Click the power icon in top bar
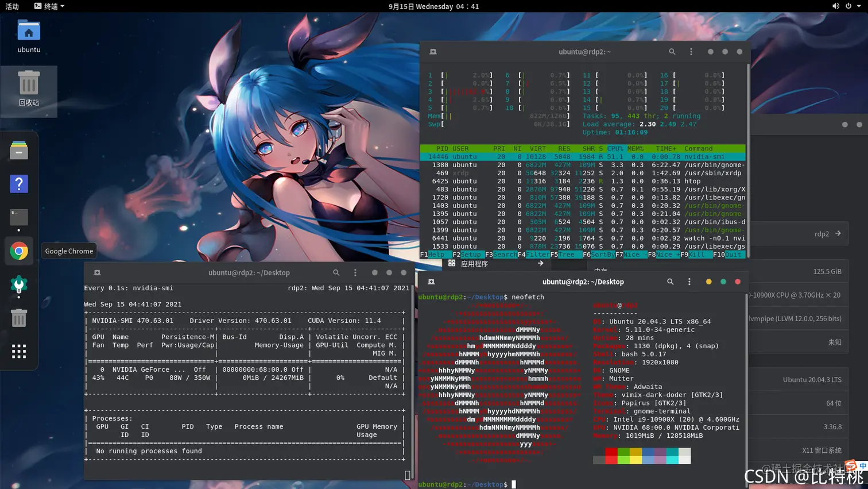This screenshot has height=489, width=868. (848, 6)
